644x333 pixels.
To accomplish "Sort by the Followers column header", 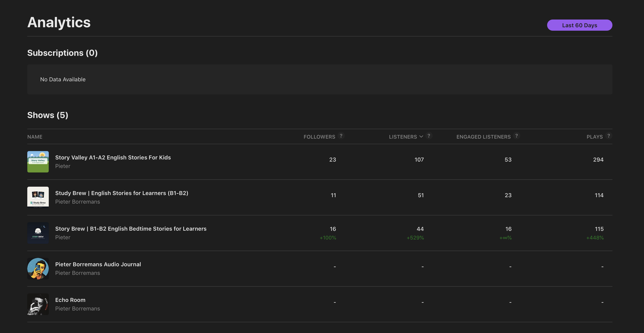I will tap(319, 137).
